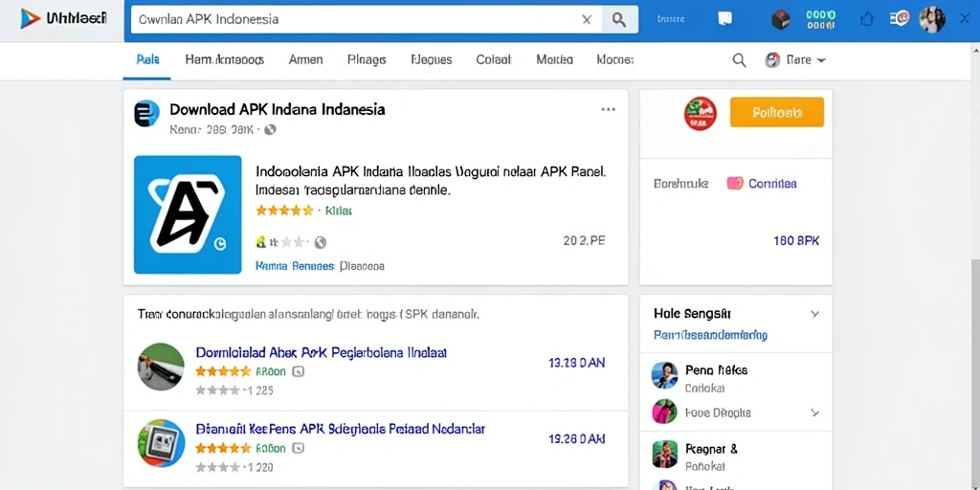Viewport: 980px width, 490px height.
Task: Open the large blue APK app thumbnail
Action: pyautogui.click(x=188, y=214)
